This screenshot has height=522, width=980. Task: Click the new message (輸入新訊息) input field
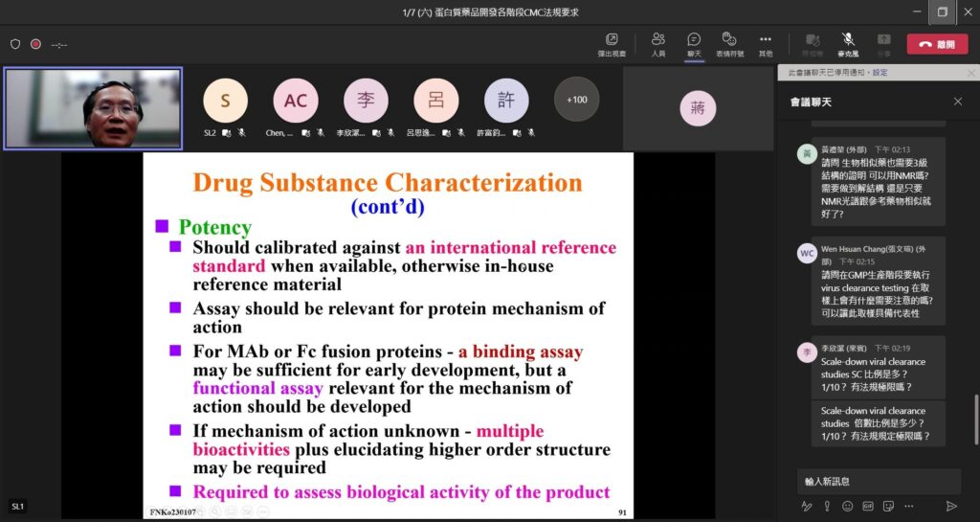tap(878, 481)
